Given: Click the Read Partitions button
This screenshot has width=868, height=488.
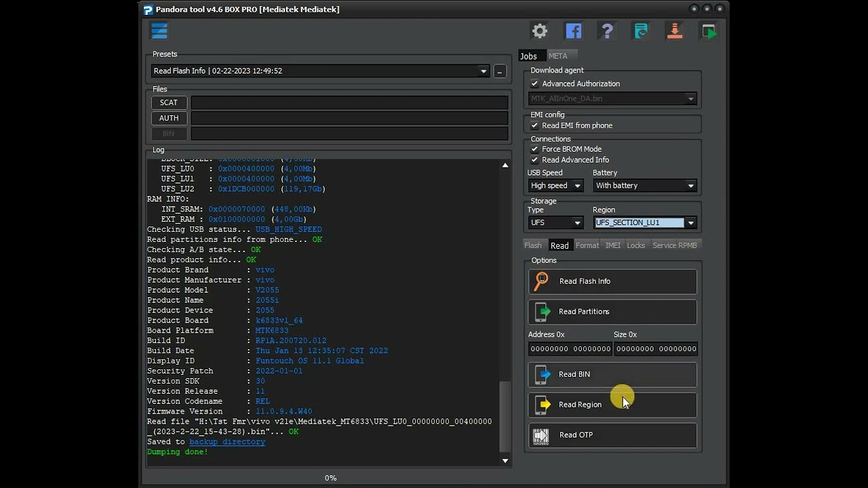Looking at the screenshot, I should (x=612, y=312).
